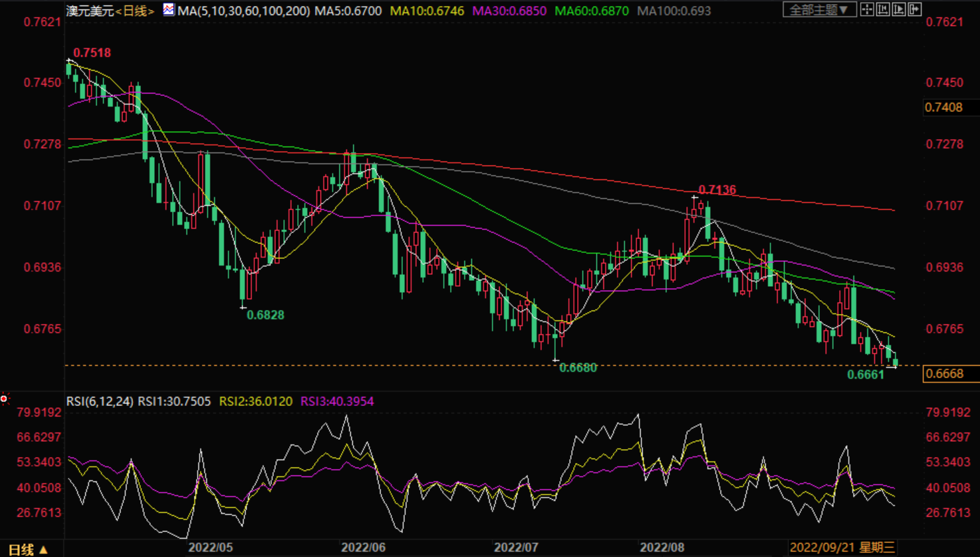The height and width of the screenshot is (557, 980).
Task: Select the MA5:0.6700 legend entry
Action: (x=348, y=11)
